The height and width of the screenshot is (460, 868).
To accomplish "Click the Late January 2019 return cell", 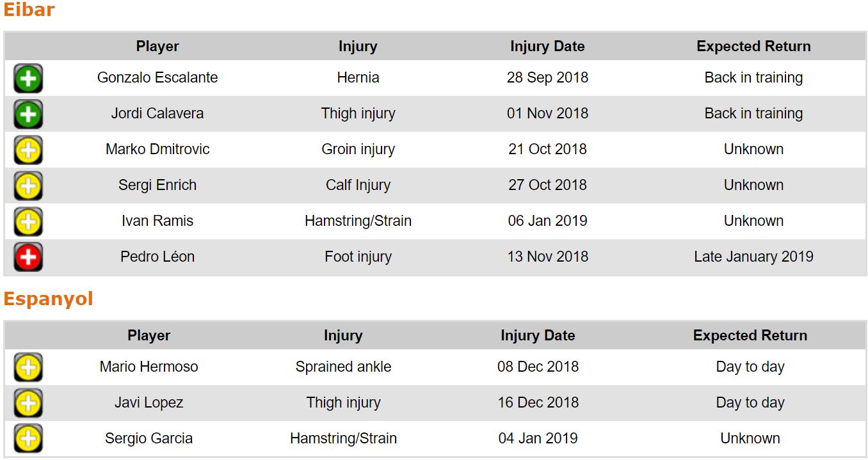I will coord(753,257).
